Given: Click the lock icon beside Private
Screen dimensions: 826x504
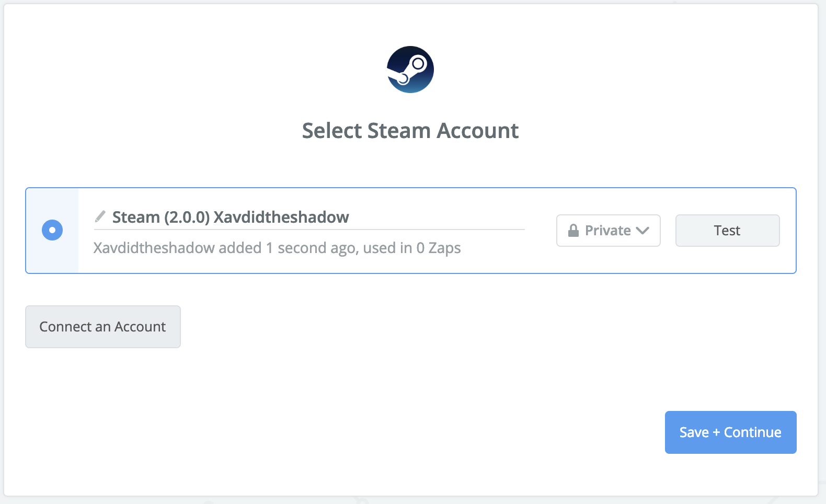Looking at the screenshot, I should (573, 231).
